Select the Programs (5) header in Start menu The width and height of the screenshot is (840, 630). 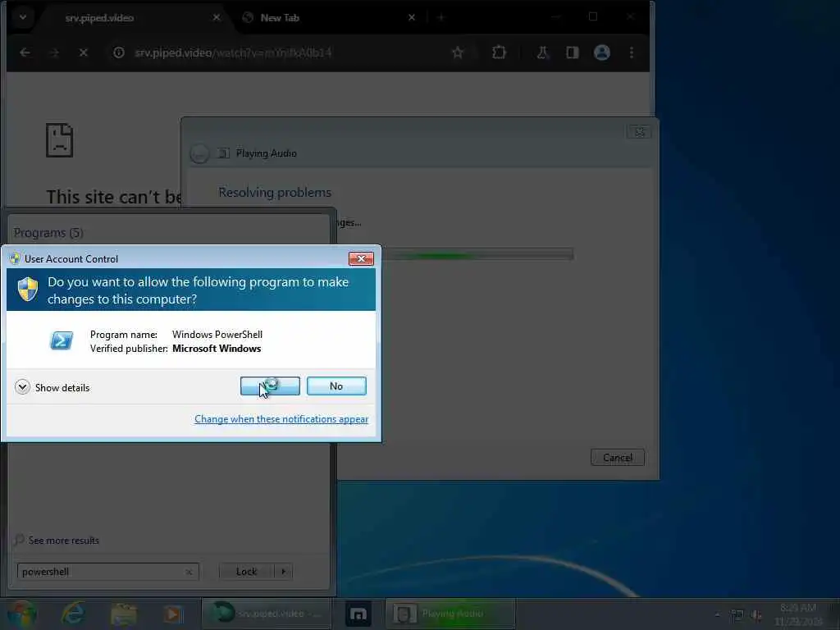tap(48, 232)
